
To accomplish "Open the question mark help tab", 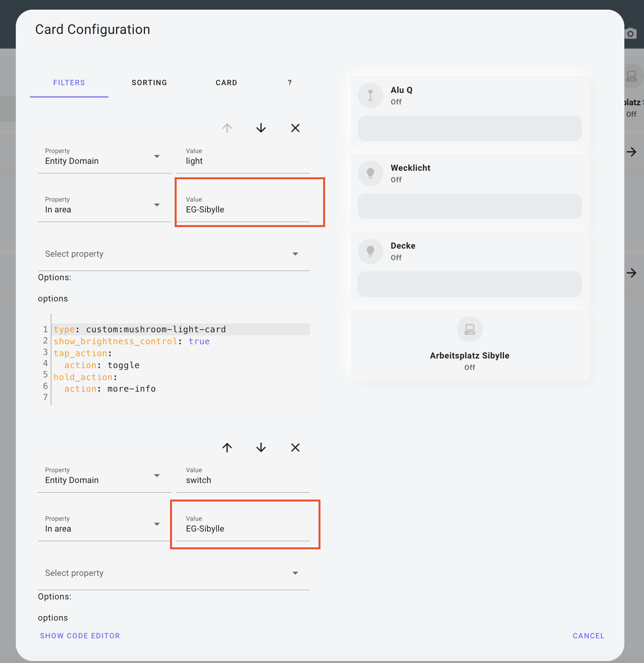I will [x=290, y=83].
